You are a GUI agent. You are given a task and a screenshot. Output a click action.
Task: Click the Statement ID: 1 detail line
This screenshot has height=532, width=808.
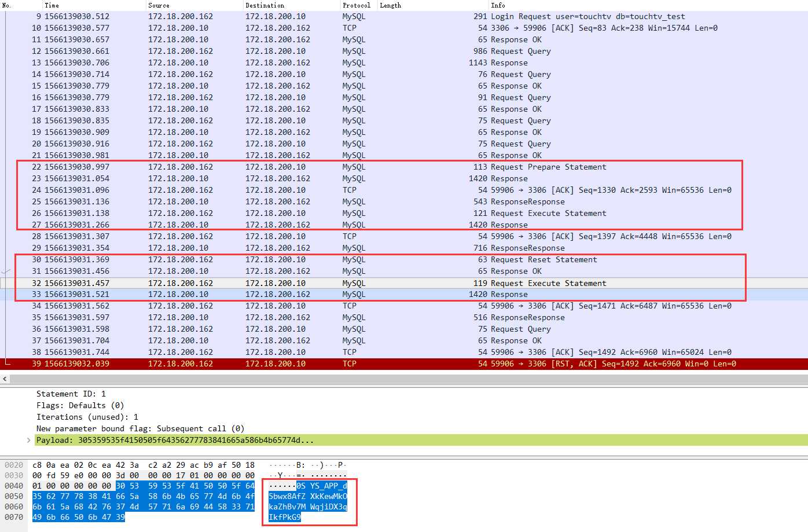pos(71,394)
